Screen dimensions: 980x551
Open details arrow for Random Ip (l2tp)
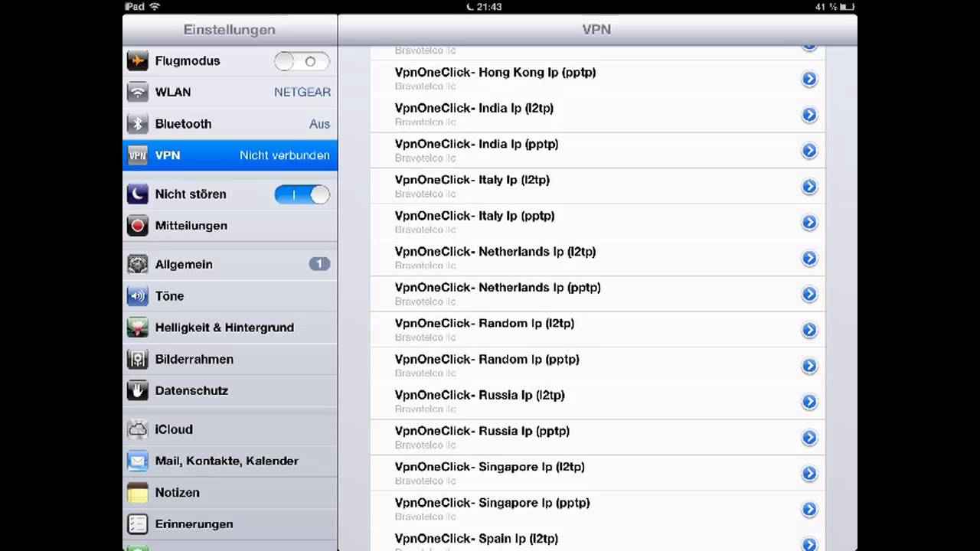pyautogui.click(x=809, y=330)
